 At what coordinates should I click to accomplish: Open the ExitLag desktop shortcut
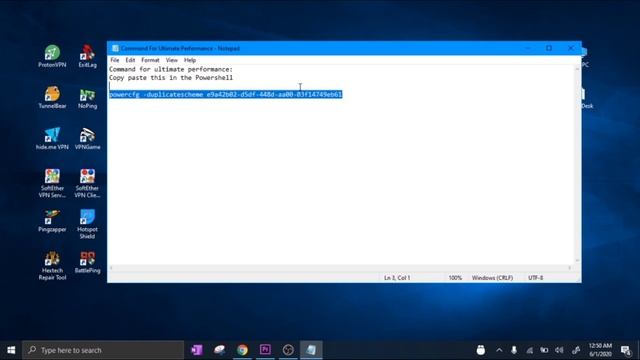87,56
